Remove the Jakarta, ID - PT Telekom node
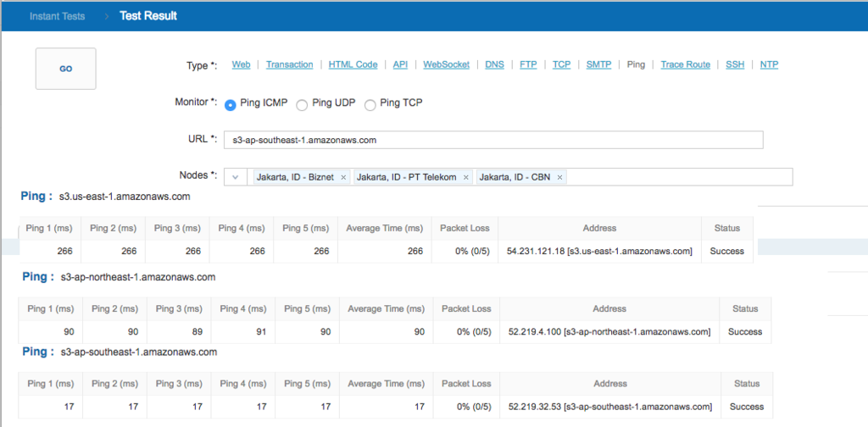This screenshot has width=868, height=427. (466, 178)
